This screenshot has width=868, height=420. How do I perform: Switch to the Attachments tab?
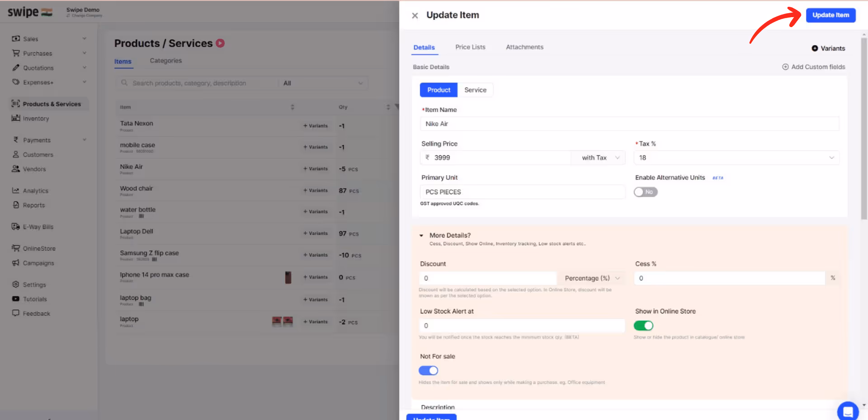click(524, 47)
